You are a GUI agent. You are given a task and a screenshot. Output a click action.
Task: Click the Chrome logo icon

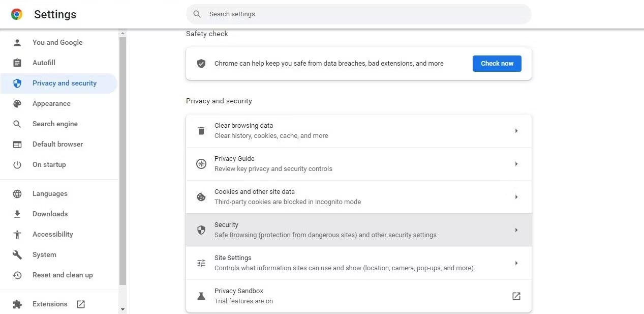point(17,14)
